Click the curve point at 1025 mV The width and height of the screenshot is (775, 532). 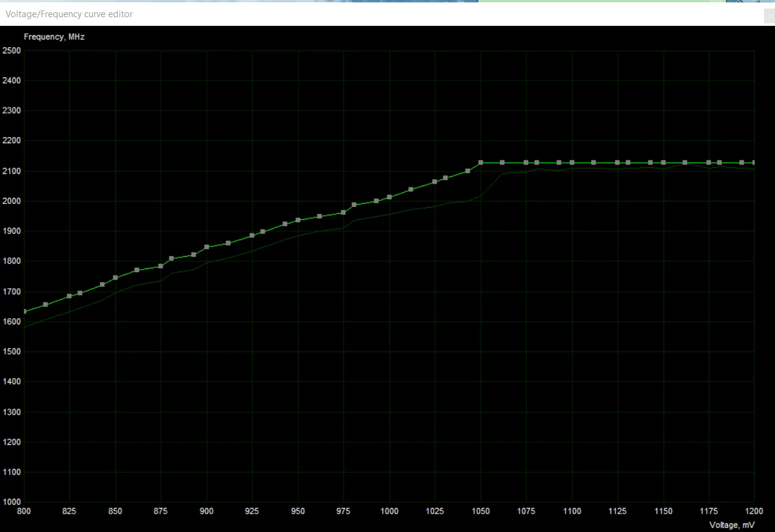tap(435, 182)
